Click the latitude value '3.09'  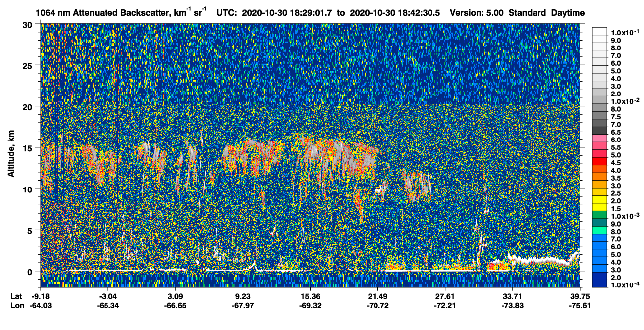tap(175, 296)
